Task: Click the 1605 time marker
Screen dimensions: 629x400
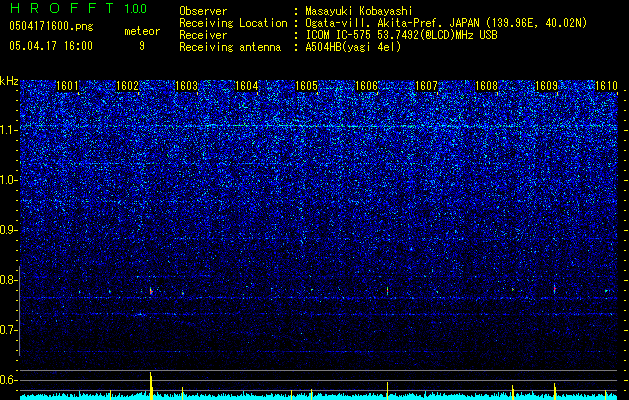Action: click(306, 86)
